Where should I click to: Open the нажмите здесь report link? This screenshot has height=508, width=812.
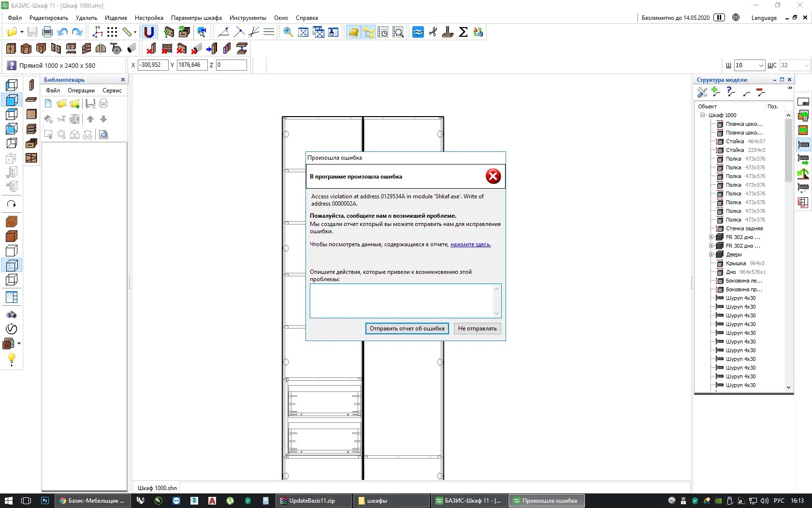(470, 244)
